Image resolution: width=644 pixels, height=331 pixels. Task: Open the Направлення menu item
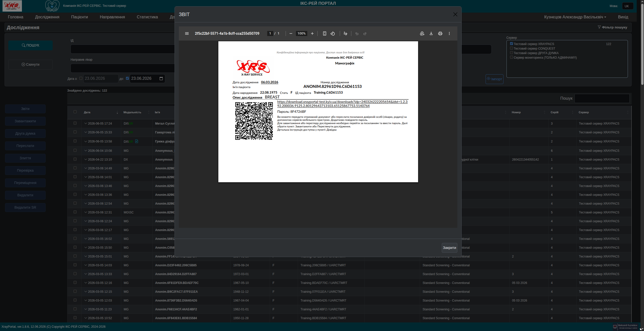click(x=112, y=17)
